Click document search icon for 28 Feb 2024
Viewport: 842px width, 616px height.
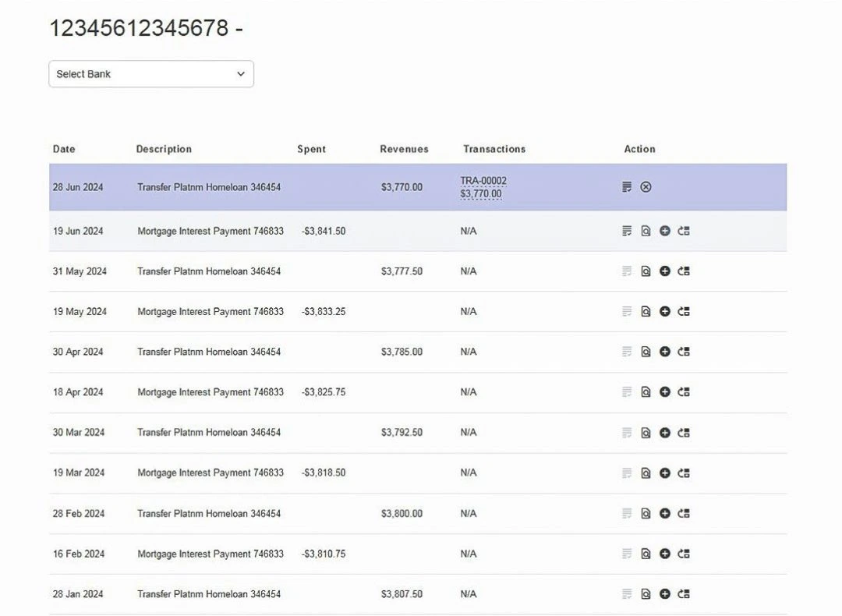tap(646, 513)
